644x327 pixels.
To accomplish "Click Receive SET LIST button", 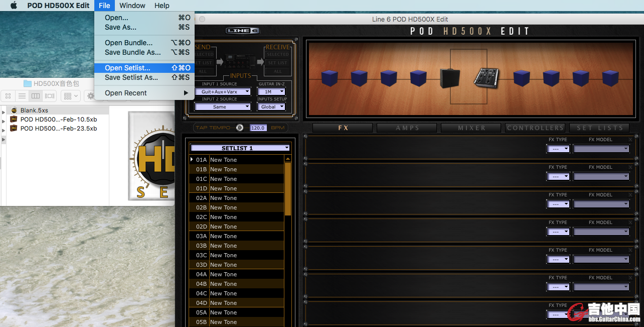I will tap(277, 63).
